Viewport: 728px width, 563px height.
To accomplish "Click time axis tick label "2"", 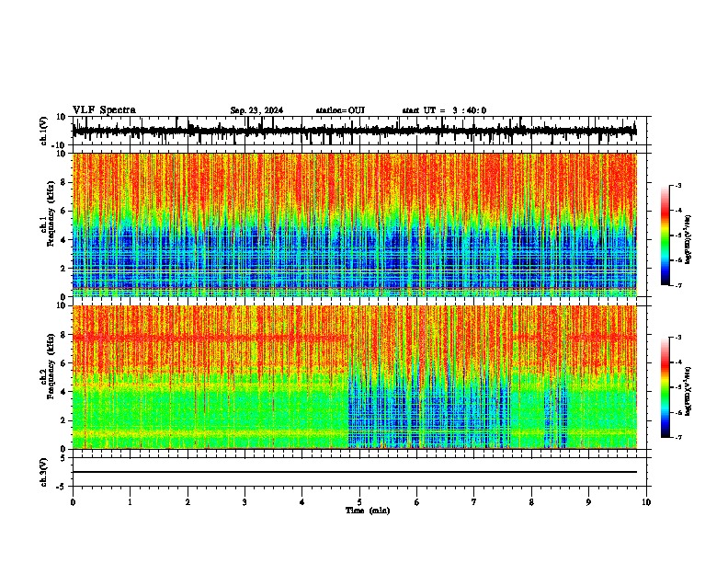I will coord(188,502).
